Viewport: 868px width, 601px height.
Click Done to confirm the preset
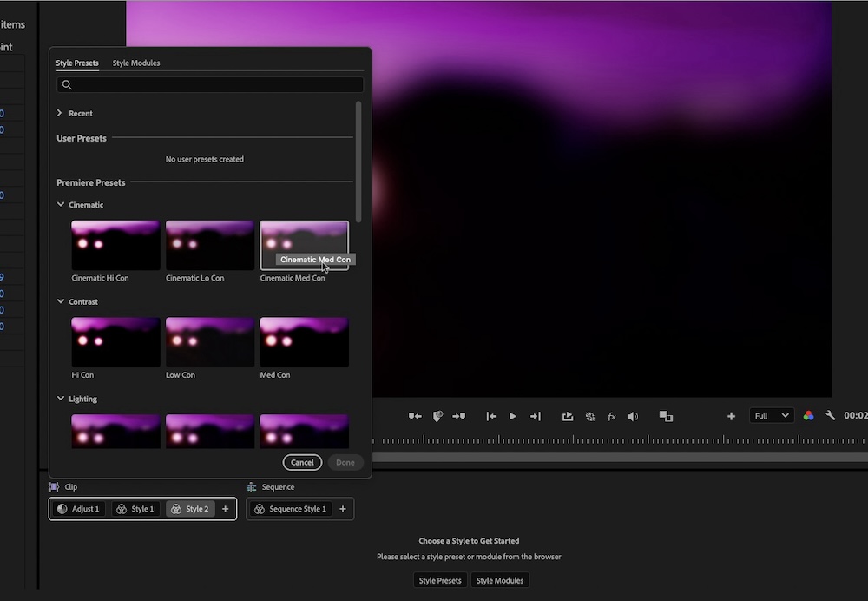point(345,462)
